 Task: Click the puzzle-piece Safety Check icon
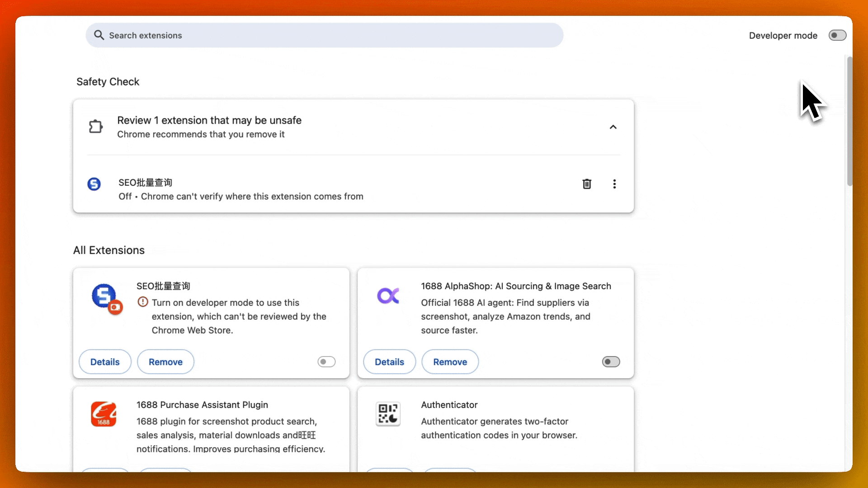[95, 127]
